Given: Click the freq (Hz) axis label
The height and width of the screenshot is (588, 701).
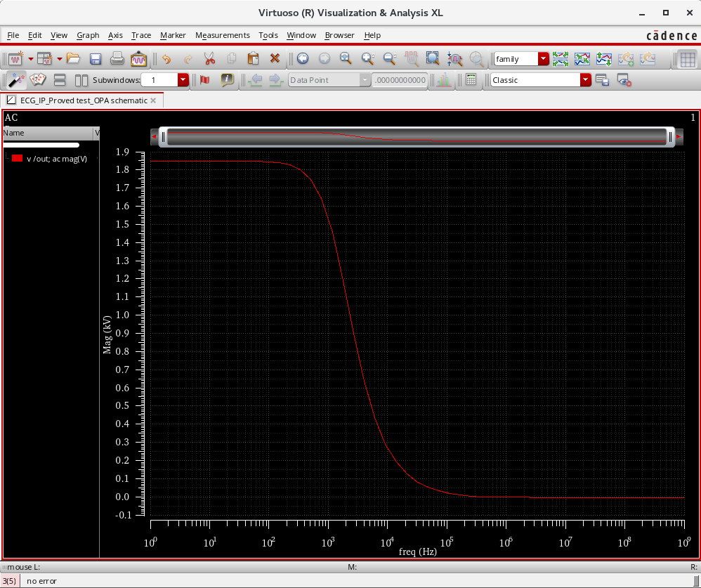Looking at the screenshot, I should click(417, 551).
